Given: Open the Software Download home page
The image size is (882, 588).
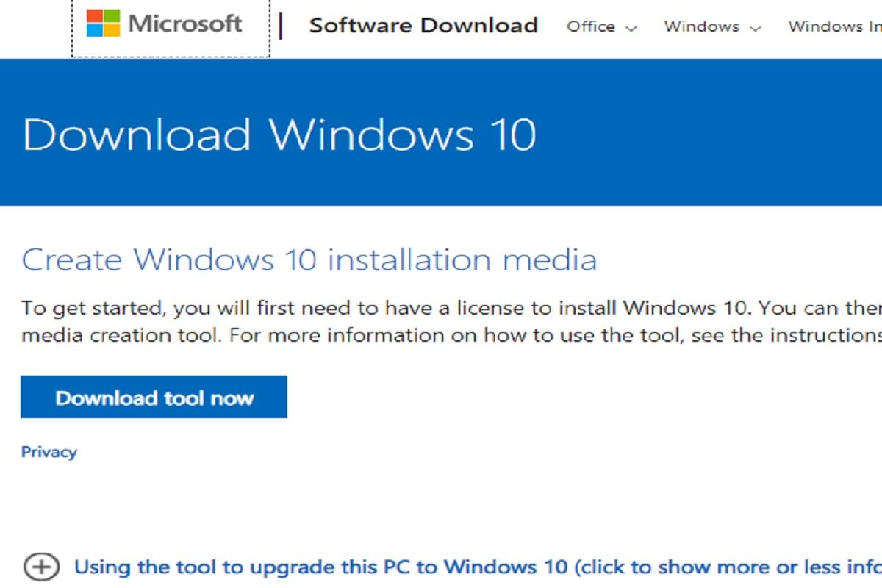Looking at the screenshot, I should [x=423, y=25].
